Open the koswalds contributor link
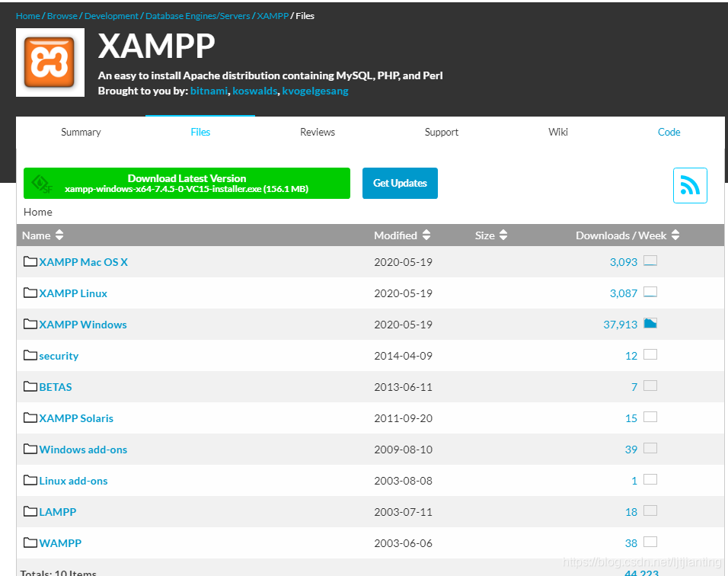Screen dimensions: 728x576 (255, 91)
